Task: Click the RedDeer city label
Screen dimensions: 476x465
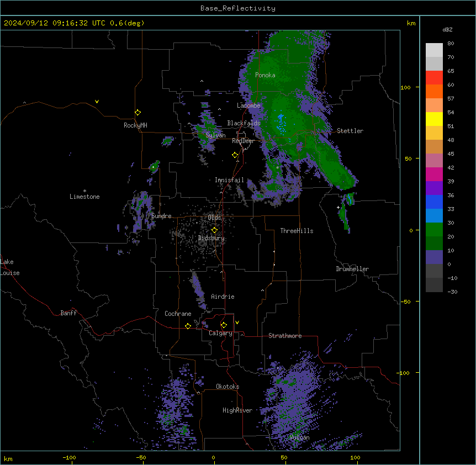Action: [243, 141]
